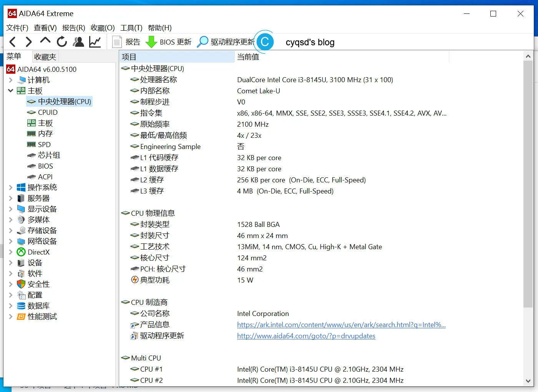
Task: Select SPD in the sidebar tree
Action: [44, 144]
